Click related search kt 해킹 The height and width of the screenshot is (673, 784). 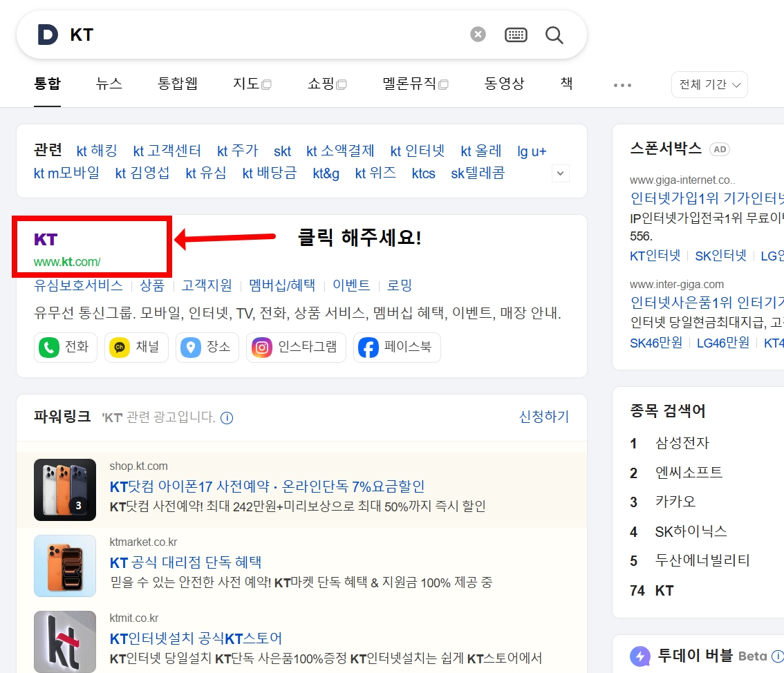(x=97, y=151)
